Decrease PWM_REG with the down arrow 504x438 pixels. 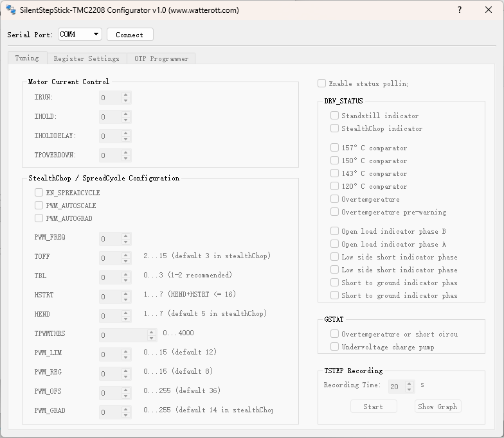click(126, 376)
